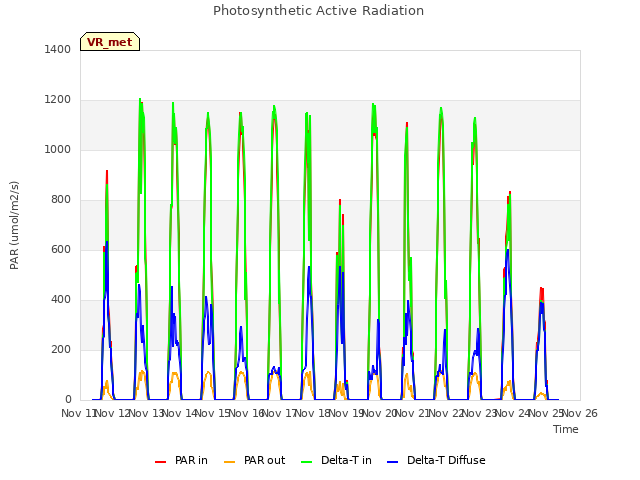640x480 pixels.
Task: Click the y-axis tick '400'
Action: 61,300
